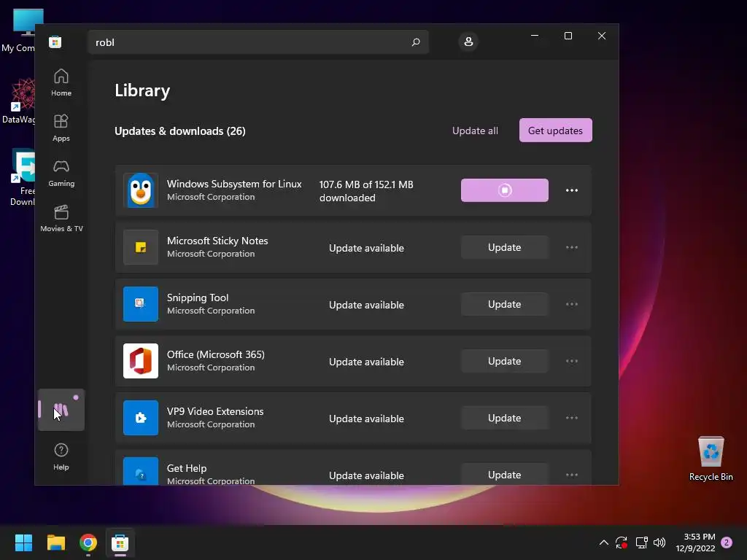
Task: Open Google Chrome from the taskbar
Action: [x=88, y=542]
